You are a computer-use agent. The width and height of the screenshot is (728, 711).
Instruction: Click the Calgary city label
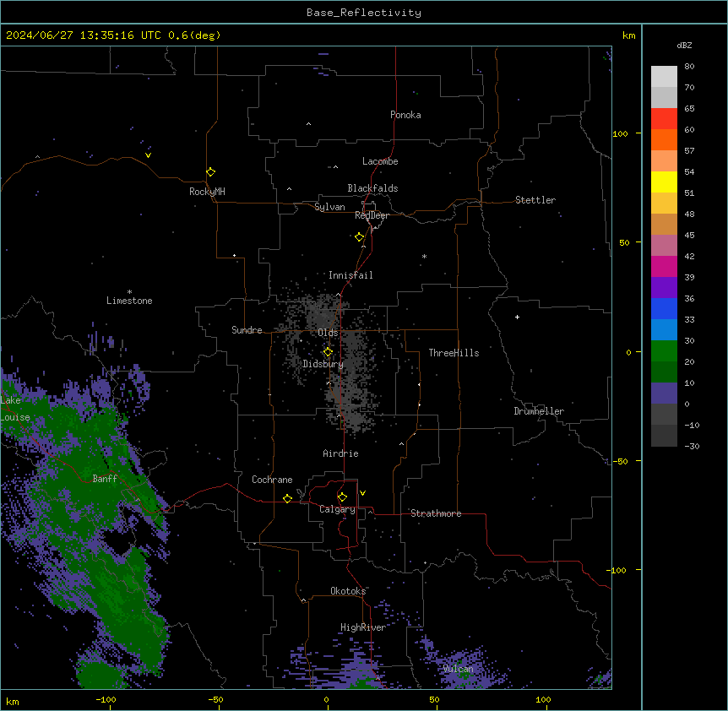pos(337,509)
